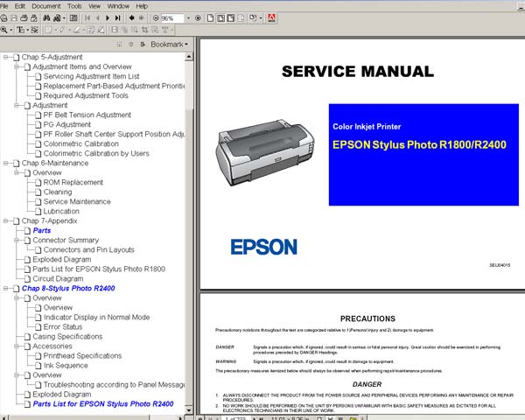Jump to the last page
Viewport: 525px width, 420px height.
pos(117,18)
